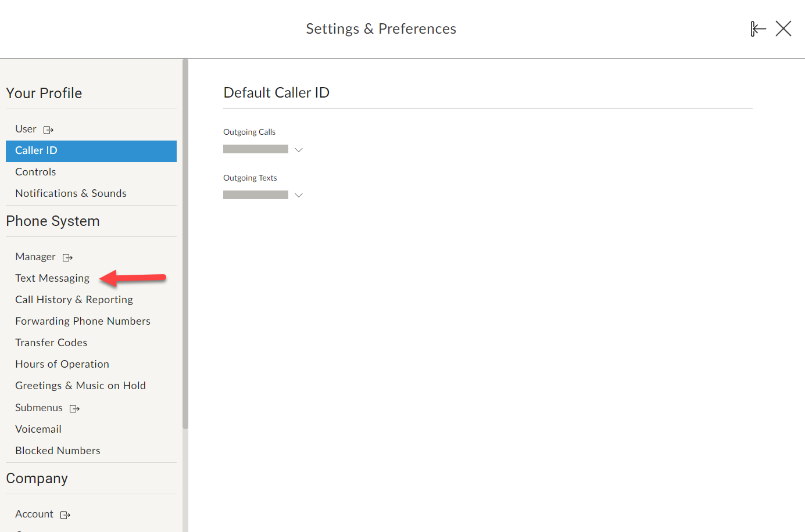Screen dimensions: 805x532
Task: Close the Settings & Preferences dialog
Action: (x=783, y=28)
